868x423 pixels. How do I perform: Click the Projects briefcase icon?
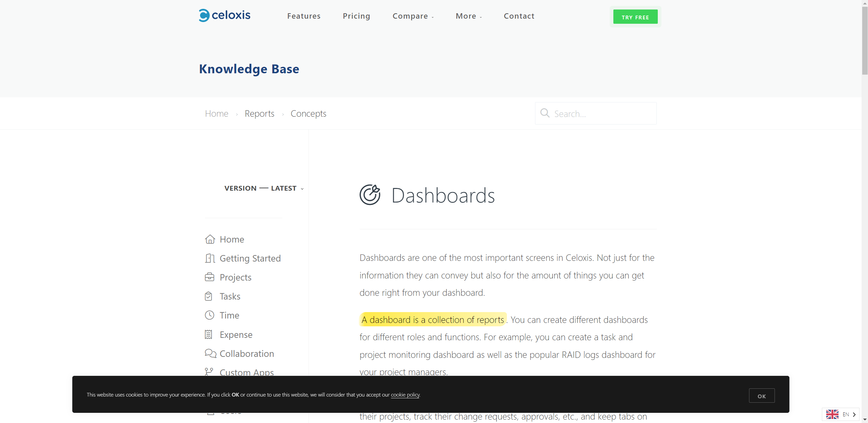pos(210,277)
